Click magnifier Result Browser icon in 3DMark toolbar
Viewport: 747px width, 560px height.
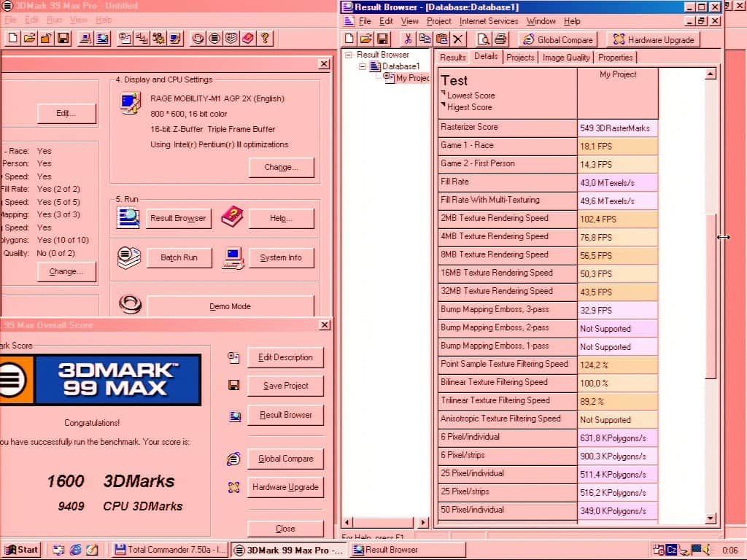point(102,38)
